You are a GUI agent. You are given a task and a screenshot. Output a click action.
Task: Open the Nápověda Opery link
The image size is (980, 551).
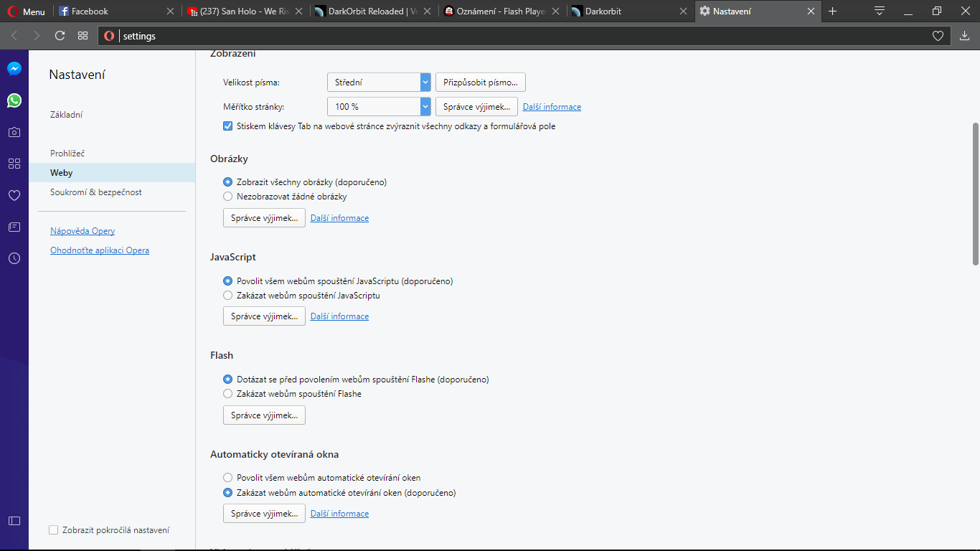tap(83, 231)
